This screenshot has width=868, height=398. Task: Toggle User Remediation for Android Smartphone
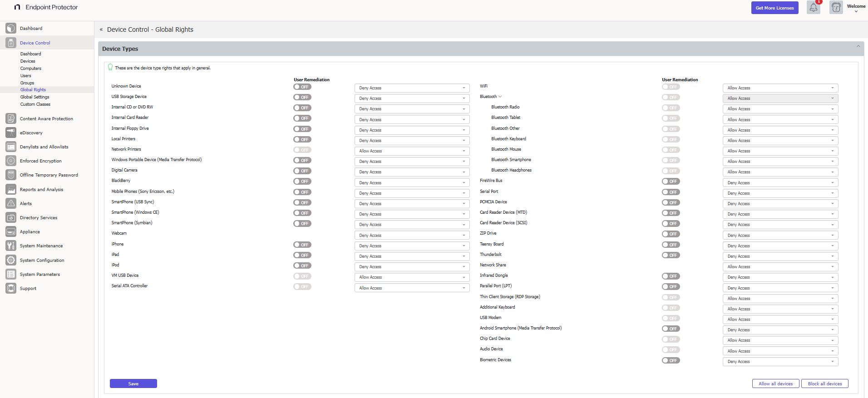click(x=671, y=329)
